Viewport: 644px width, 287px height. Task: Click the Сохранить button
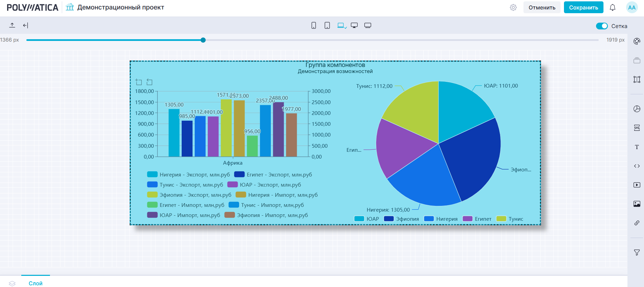pos(583,7)
